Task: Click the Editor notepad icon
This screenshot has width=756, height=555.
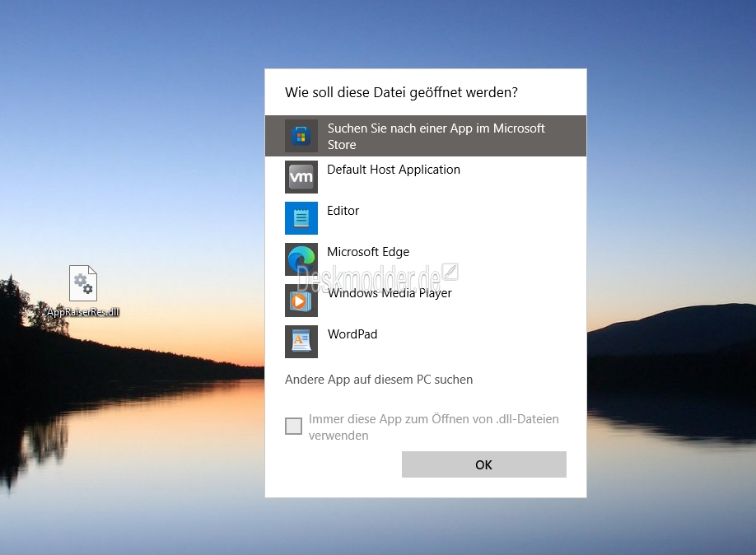Action: [301, 218]
